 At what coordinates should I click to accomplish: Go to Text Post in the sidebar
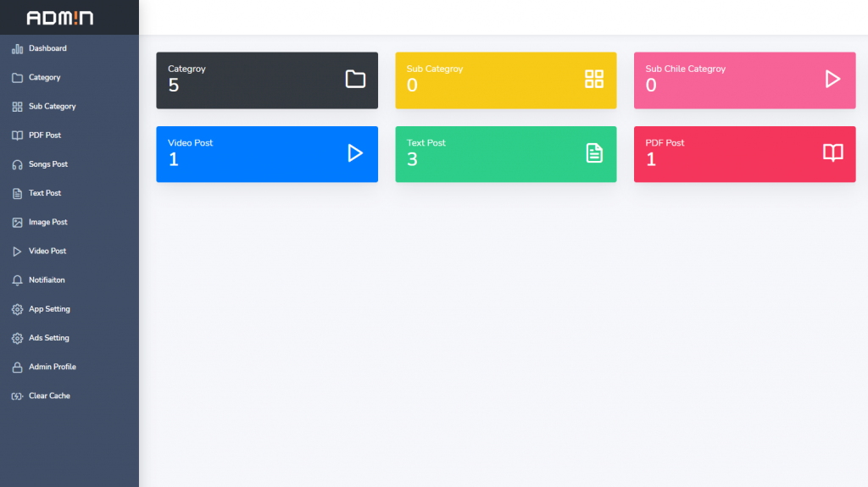point(45,193)
